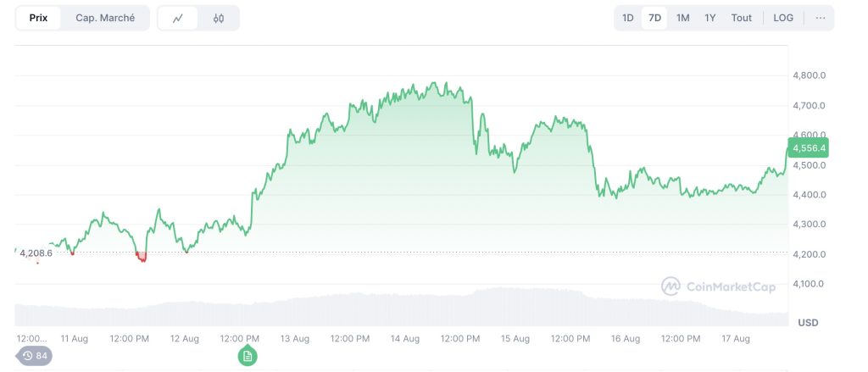
Task: Click the green 4,556.4 current price label
Action: click(808, 148)
